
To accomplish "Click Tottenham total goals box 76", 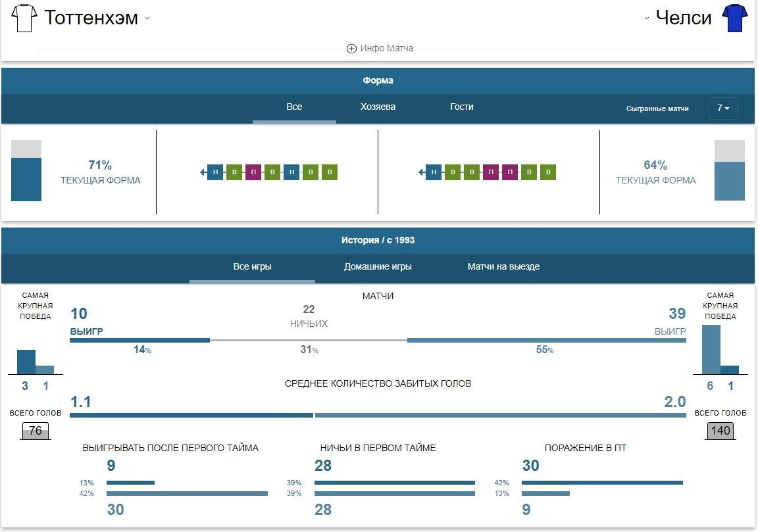I will pos(36,431).
